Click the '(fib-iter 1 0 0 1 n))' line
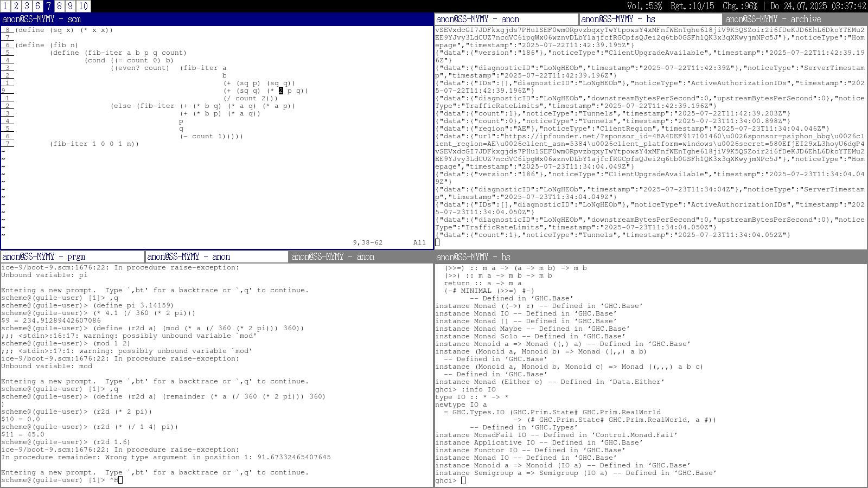Viewport: 868px width, 488px height. tap(94, 144)
